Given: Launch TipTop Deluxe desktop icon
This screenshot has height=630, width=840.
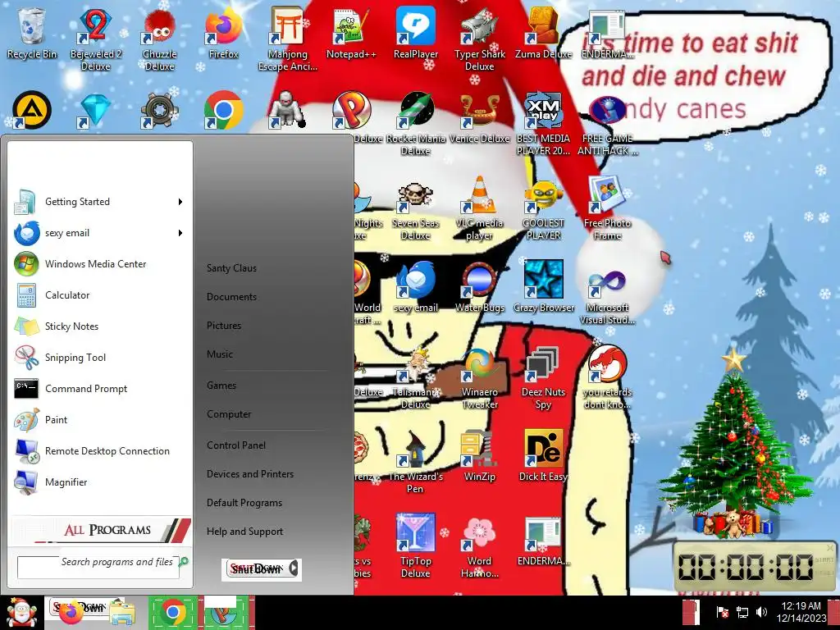Looking at the screenshot, I should (416, 546).
